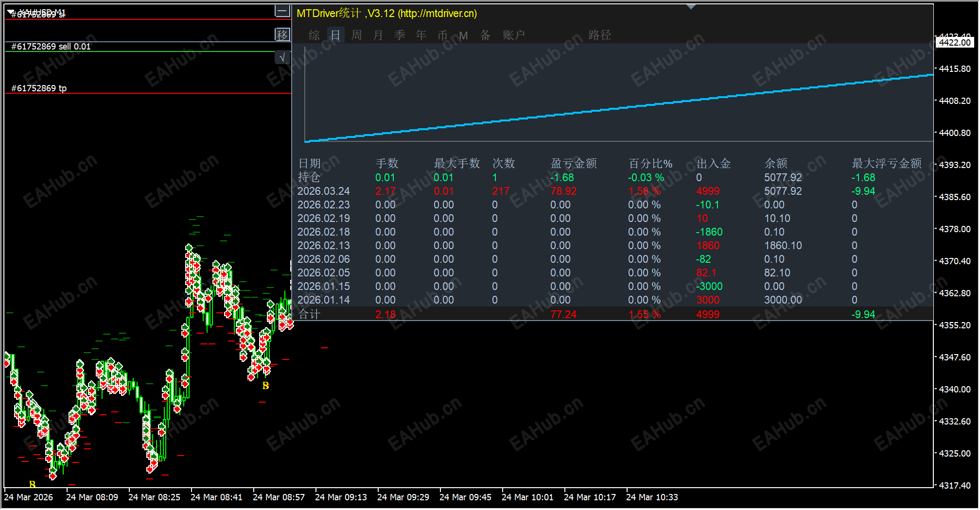Switch to the 综 summary tab
Viewport: 980px width, 510px height.
pyautogui.click(x=315, y=35)
